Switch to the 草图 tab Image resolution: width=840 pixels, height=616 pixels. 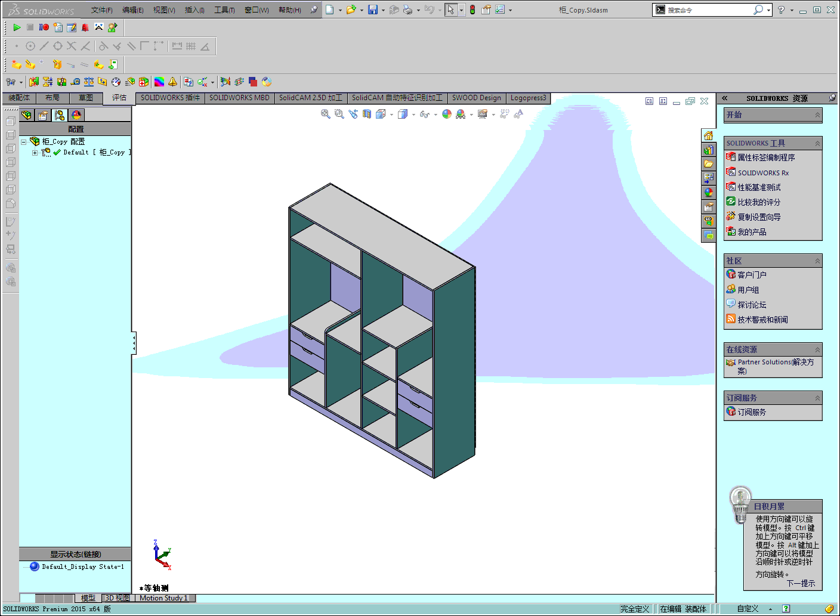pos(86,98)
